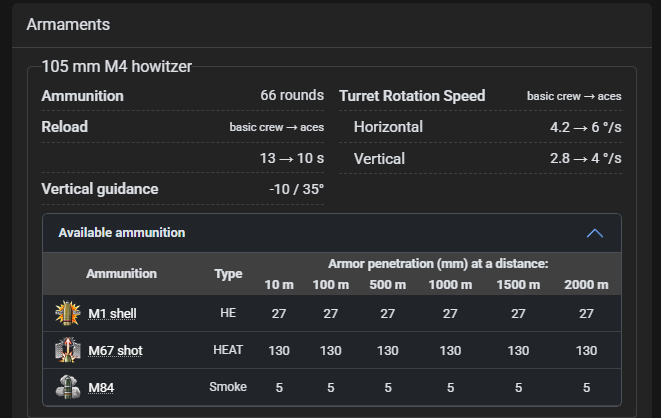Click the Turret Rotation Speed label
This screenshot has height=418, width=661.
pyautogui.click(x=412, y=96)
